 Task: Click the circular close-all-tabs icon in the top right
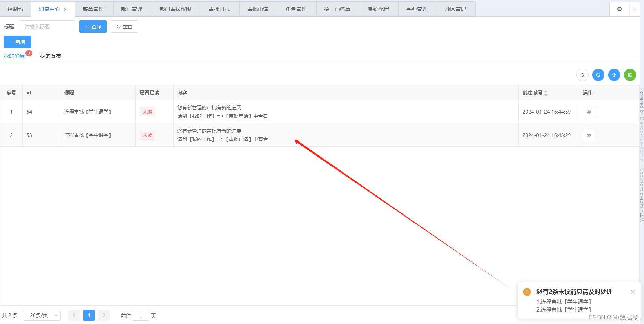coord(619,9)
